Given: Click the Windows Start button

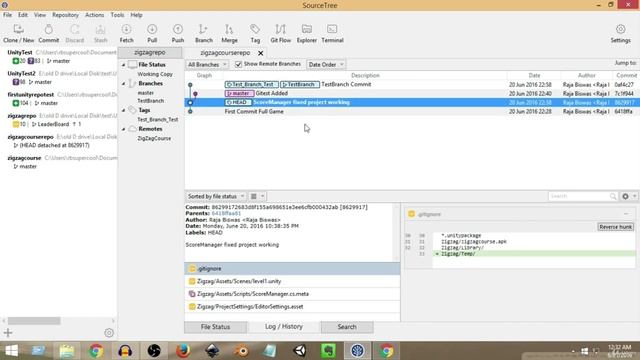Looking at the screenshot, I should click(11, 351).
